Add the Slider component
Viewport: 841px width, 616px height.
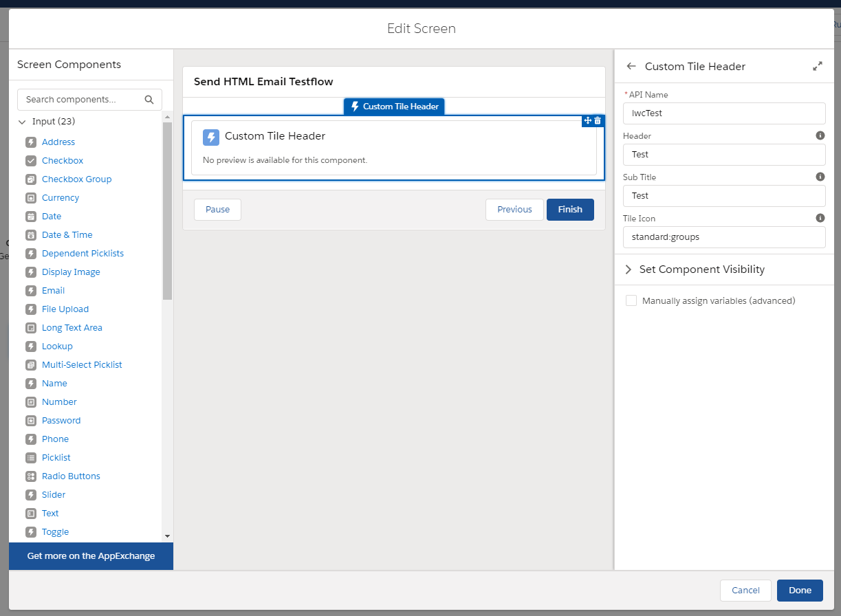point(54,495)
